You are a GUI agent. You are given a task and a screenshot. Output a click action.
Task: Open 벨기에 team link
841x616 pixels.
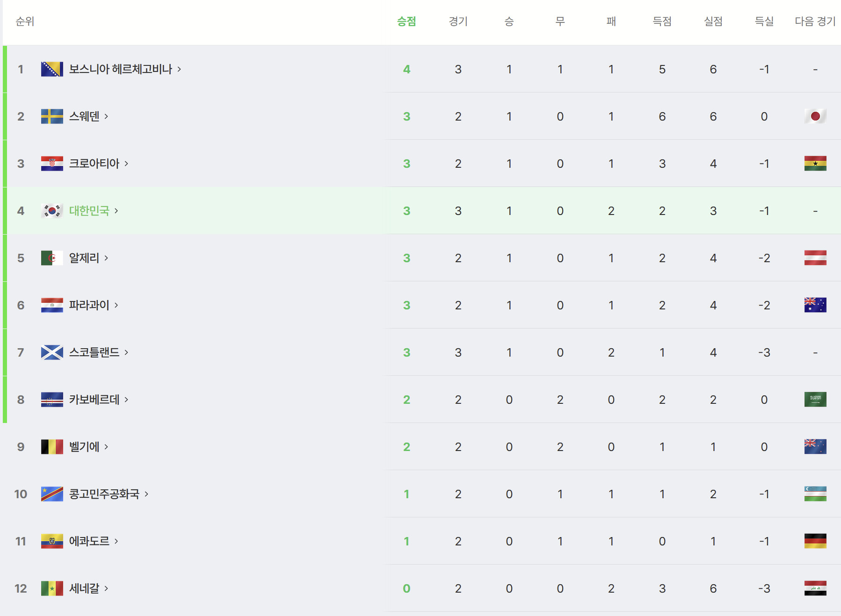coord(84,447)
